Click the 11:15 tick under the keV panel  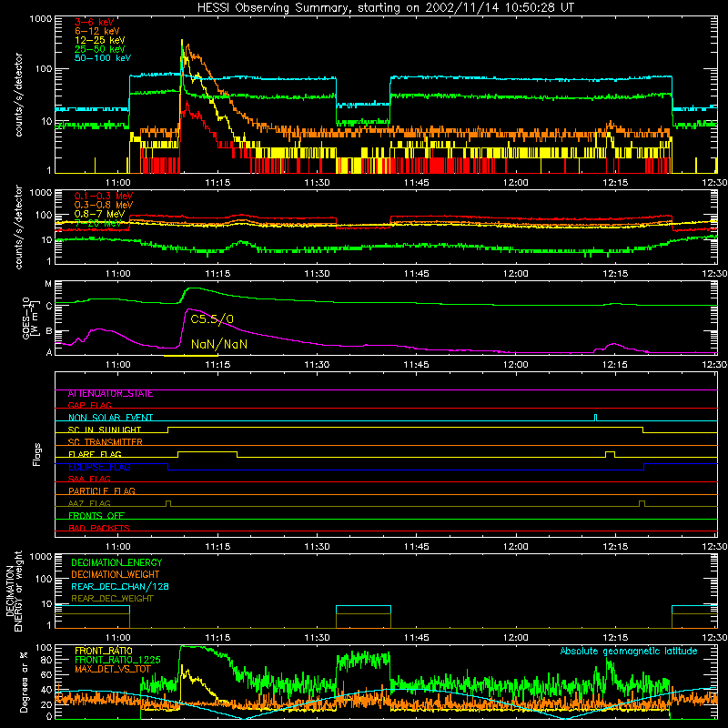coord(217,183)
